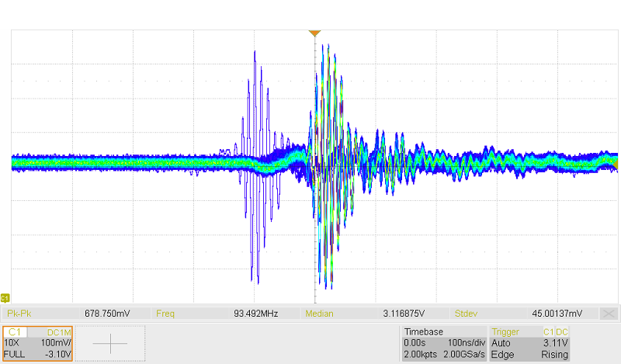
Task: Open the Trigger descriptor header
Action: (x=506, y=331)
